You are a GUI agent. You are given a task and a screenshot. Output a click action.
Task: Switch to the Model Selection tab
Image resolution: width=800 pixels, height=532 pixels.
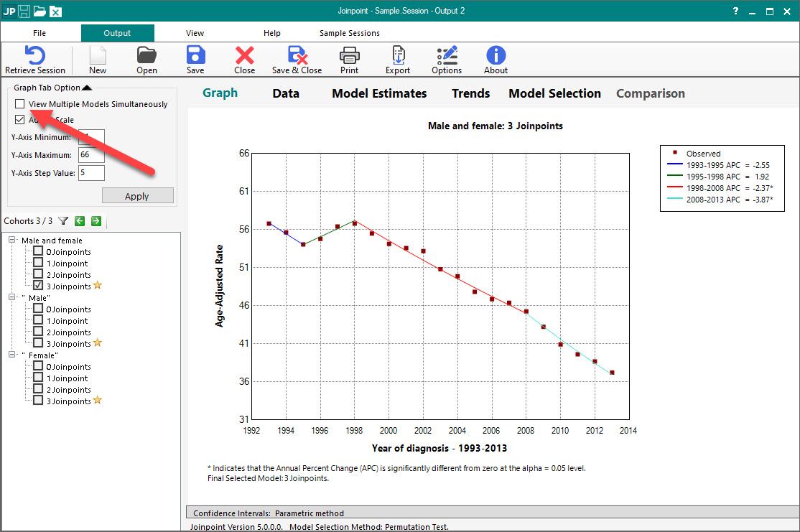point(554,93)
